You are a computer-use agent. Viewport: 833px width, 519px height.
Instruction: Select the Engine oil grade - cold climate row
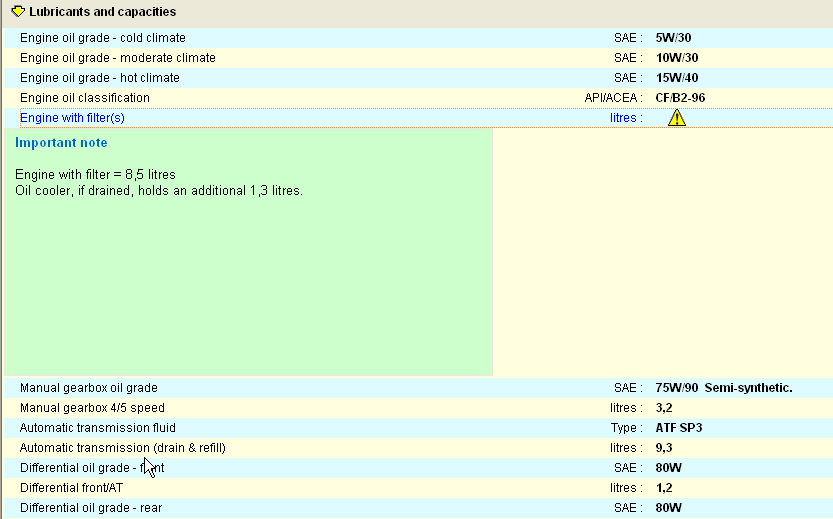tap(102, 38)
